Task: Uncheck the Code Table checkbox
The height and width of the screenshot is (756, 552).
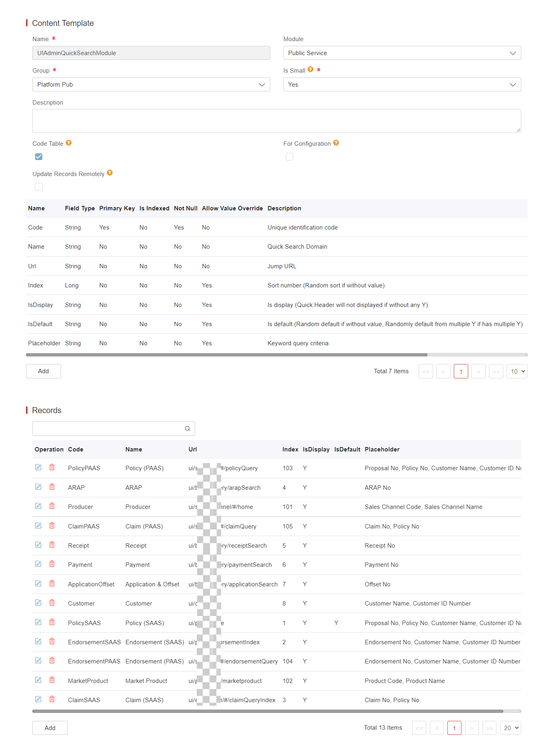Action: coord(39,156)
